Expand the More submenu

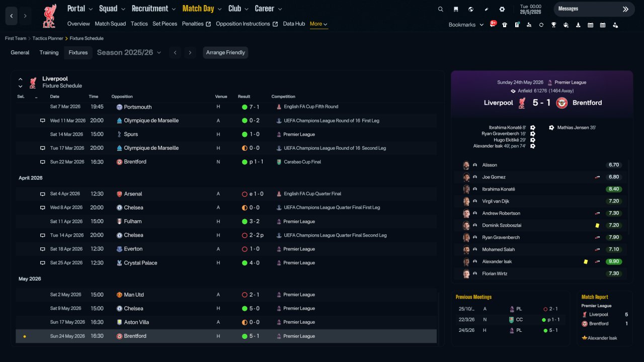[x=319, y=24]
